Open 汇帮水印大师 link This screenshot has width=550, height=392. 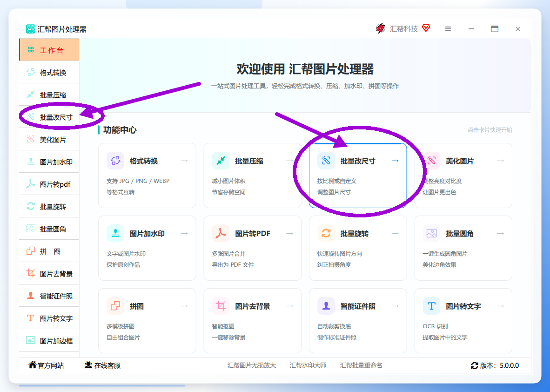(x=308, y=365)
